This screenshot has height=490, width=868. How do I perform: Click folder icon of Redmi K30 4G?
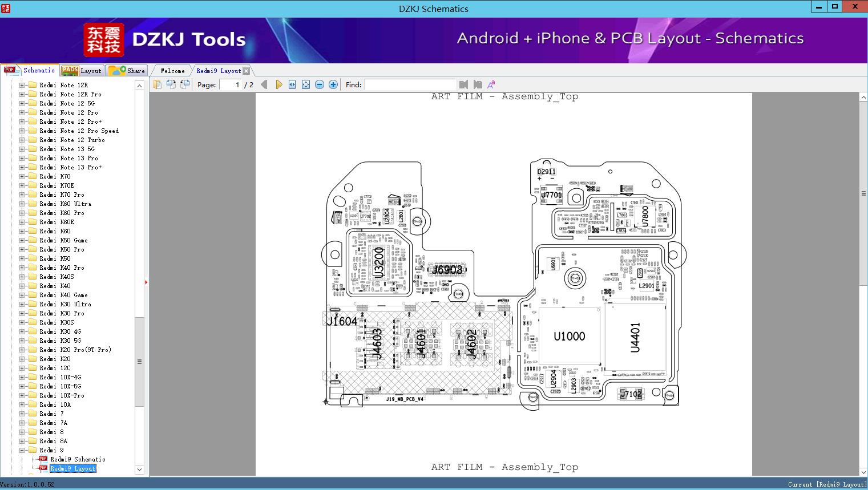[33, 331]
